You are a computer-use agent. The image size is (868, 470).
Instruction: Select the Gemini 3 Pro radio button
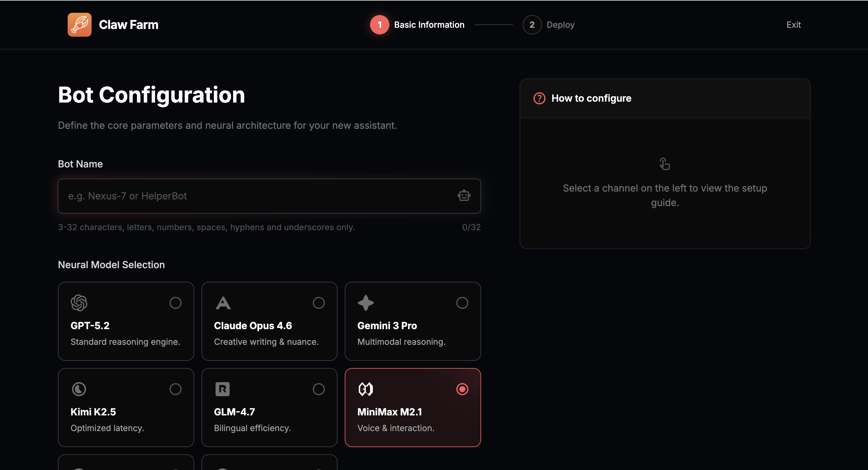(462, 303)
